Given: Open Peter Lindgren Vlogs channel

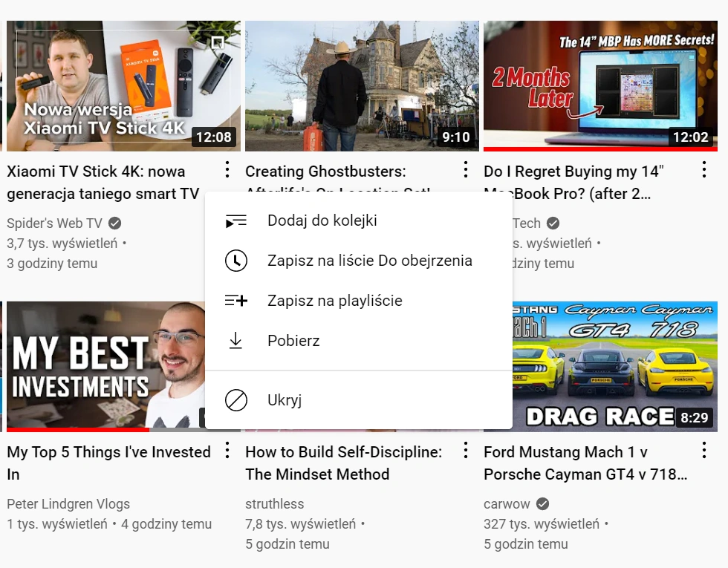Looking at the screenshot, I should coord(68,504).
